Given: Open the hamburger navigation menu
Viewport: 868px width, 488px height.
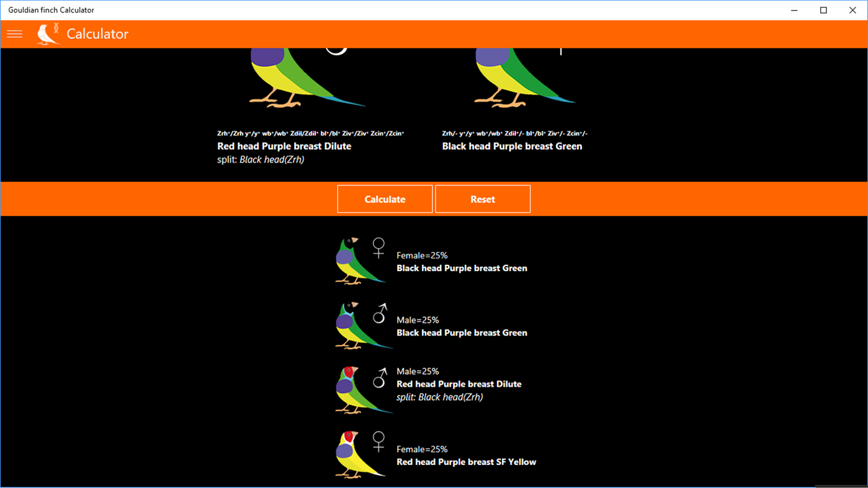Looking at the screenshot, I should click(x=14, y=33).
